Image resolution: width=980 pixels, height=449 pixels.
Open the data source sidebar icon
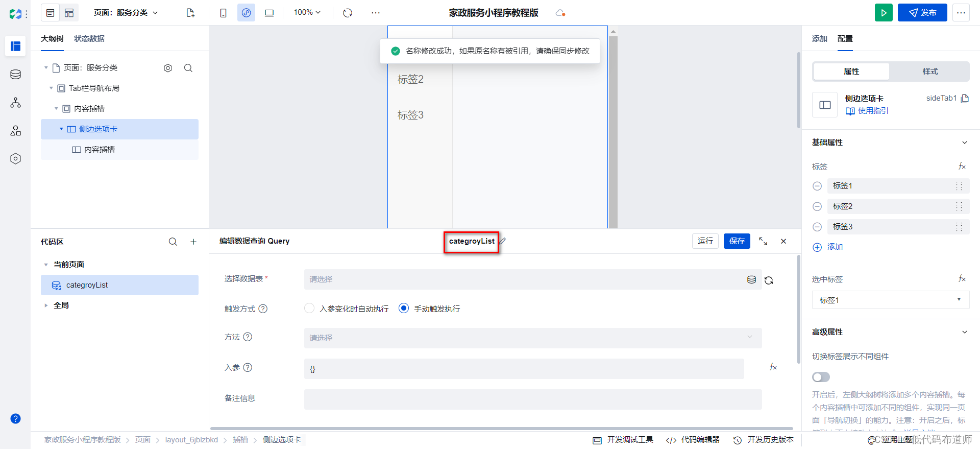pyautogui.click(x=15, y=74)
